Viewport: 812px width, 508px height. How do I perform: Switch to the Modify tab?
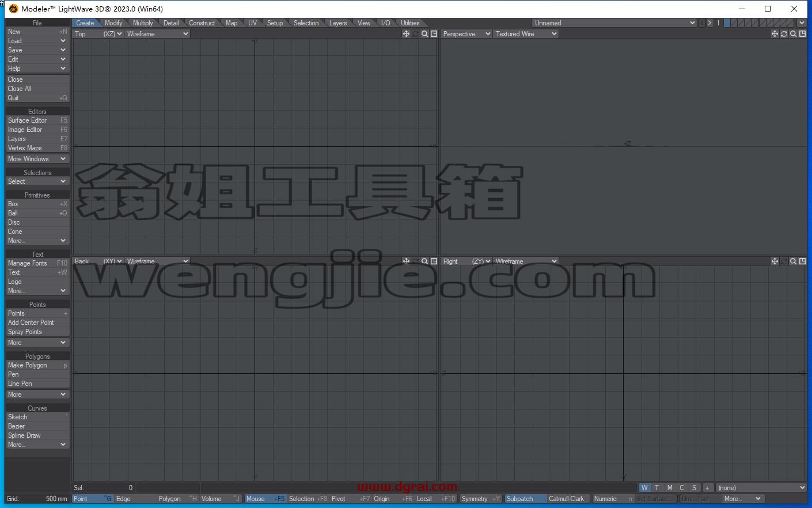pyautogui.click(x=113, y=23)
